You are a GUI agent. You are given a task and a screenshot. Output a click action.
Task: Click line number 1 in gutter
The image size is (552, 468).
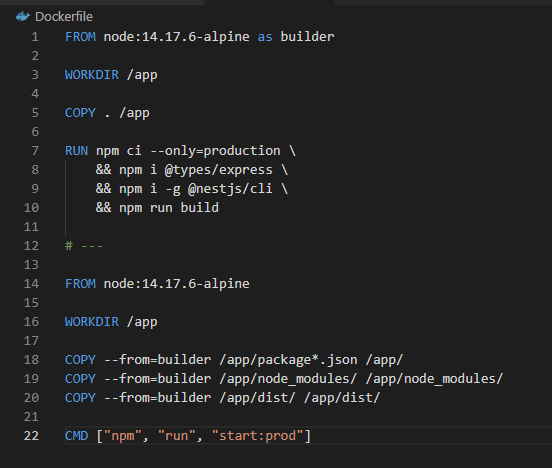pos(35,37)
